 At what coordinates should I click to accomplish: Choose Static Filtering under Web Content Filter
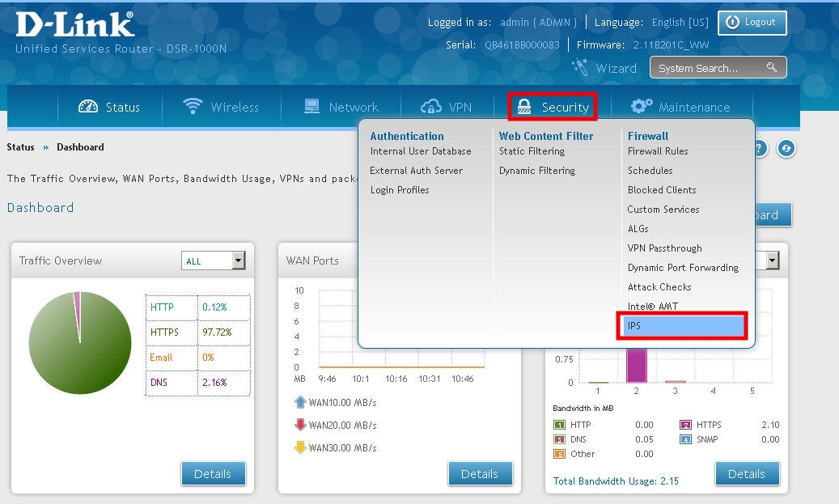pyautogui.click(x=532, y=151)
